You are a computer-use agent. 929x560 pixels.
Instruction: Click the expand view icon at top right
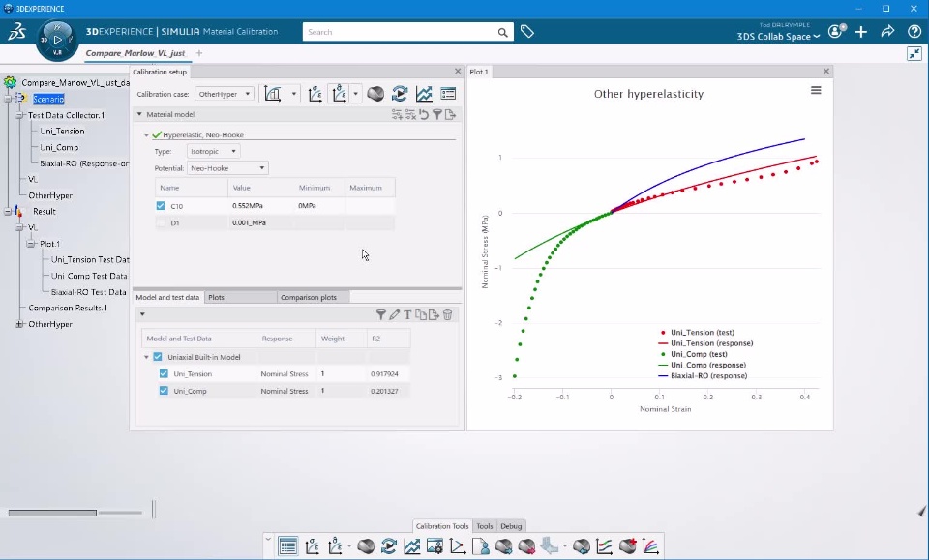914,54
